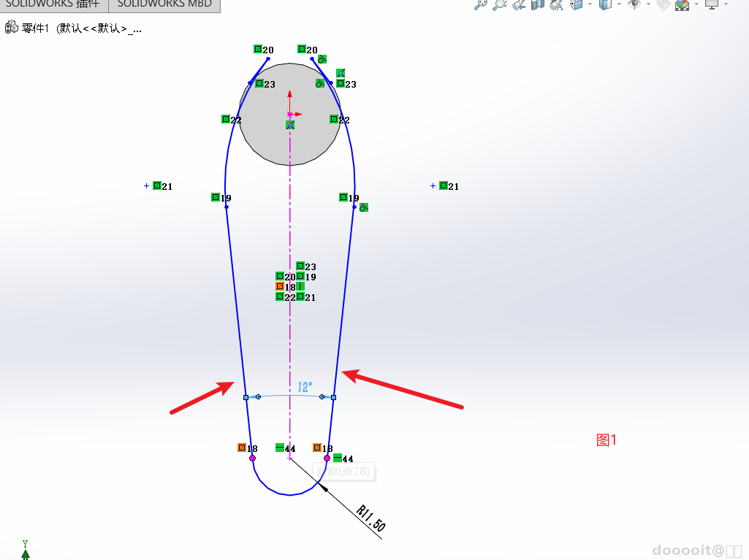Select symmetric relation 23 right of circle
749x560 pixels.
tap(341, 83)
